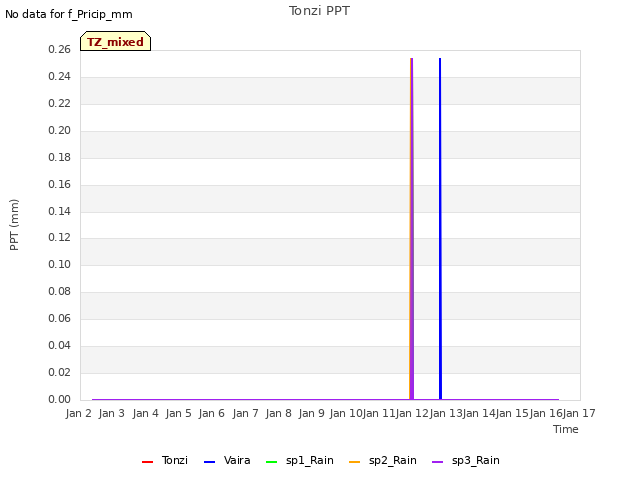The height and width of the screenshot is (480, 640).
Task: Click the PPT (mm) y-axis label
Action: 14,225
